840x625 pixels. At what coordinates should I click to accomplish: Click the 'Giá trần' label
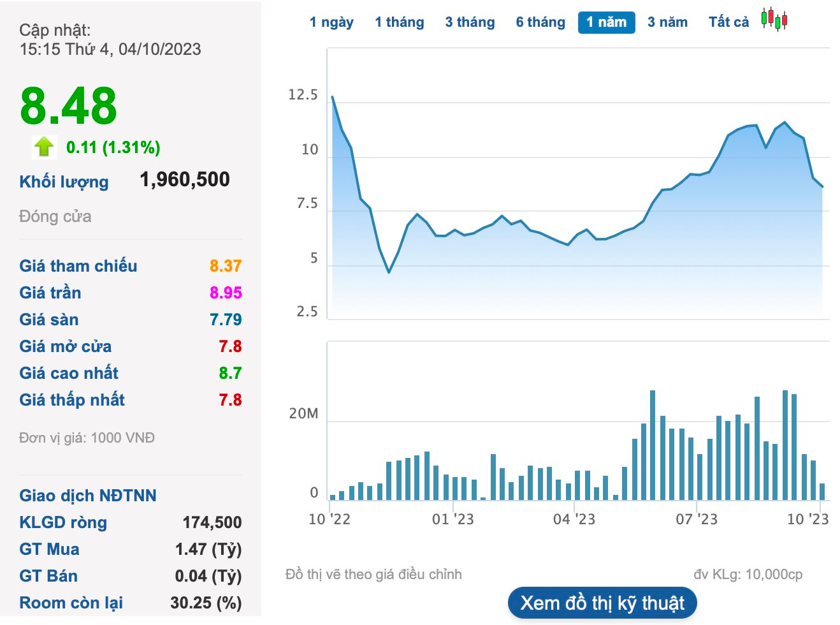pos(50,293)
